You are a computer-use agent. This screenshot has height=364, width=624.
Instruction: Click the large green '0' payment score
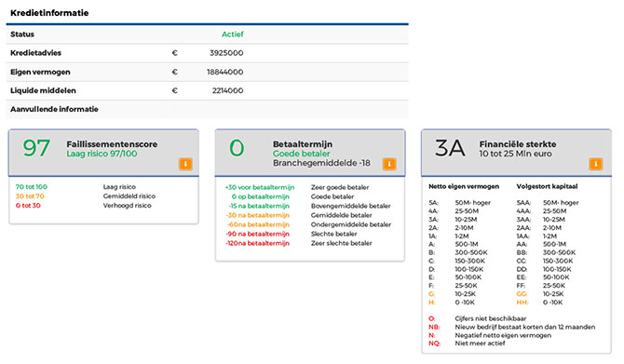click(x=237, y=148)
